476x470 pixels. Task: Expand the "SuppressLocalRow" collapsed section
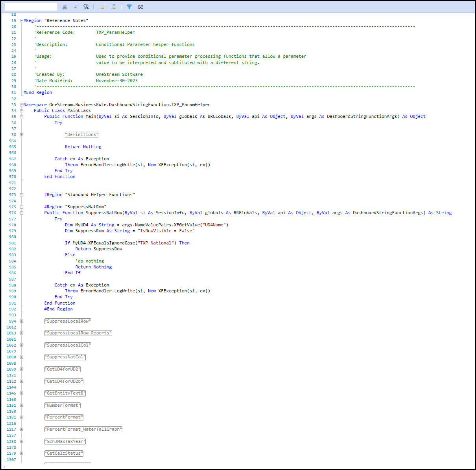click(x=21, y=321)
